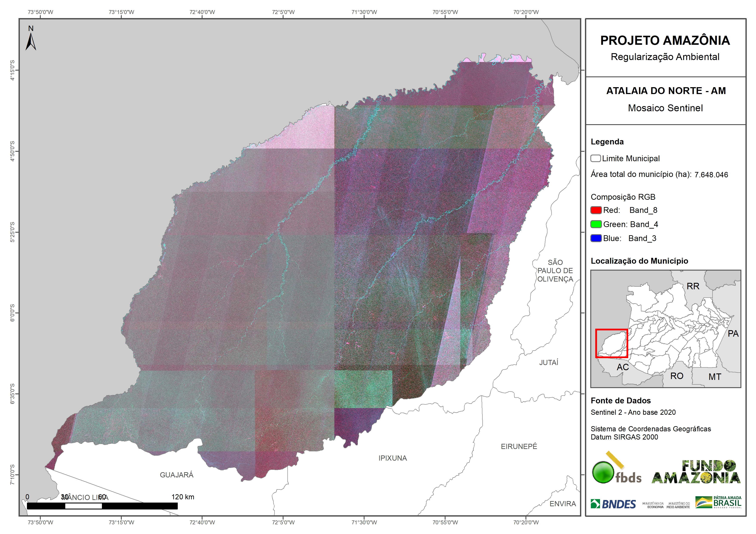
Task: Click the JUTAÍ municipality label
Action: tap(549, 363)
